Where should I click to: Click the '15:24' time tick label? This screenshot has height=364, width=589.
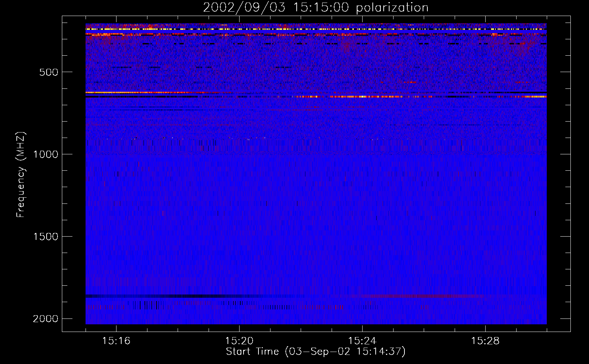click(362, 341)
